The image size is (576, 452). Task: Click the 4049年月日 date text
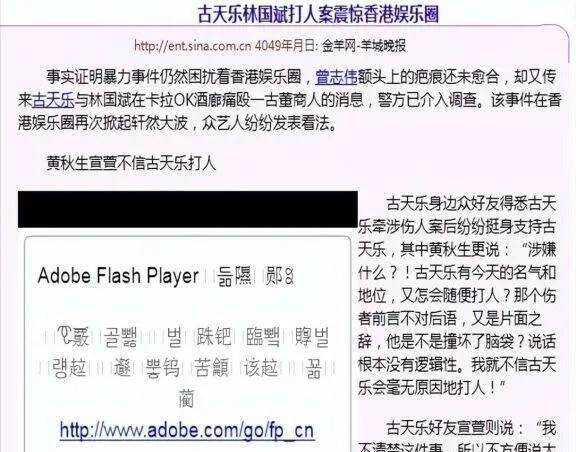click(x=287, y=46)
